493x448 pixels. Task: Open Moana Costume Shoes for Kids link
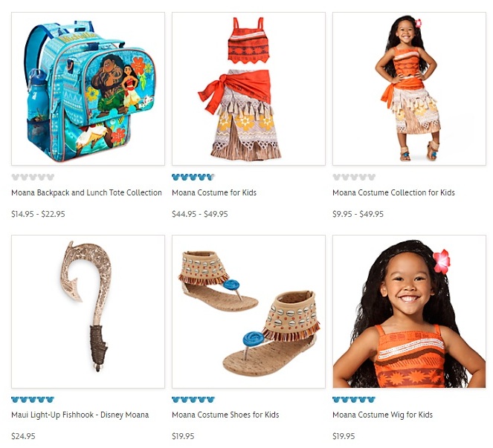point(225,415)
